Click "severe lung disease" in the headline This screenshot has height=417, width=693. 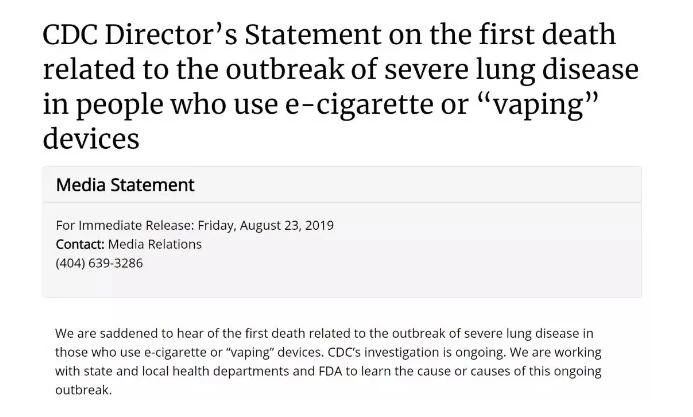click(511, 71)
